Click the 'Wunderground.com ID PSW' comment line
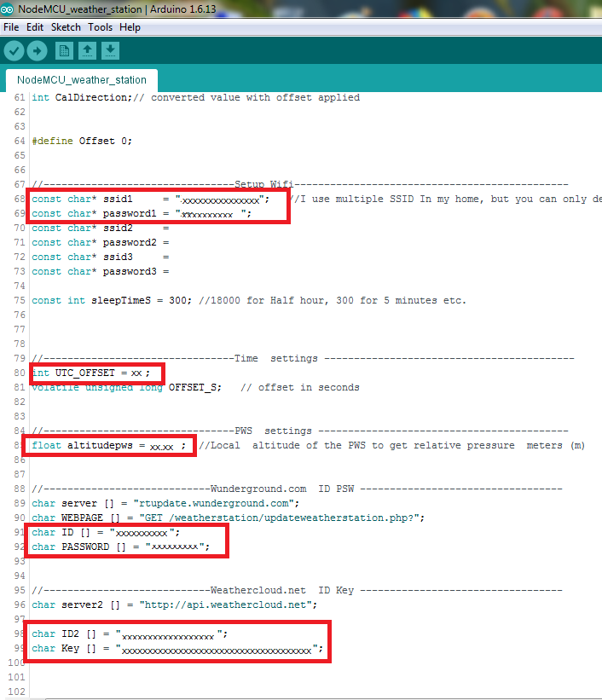The image size is (602, 700). click(297, 489)
